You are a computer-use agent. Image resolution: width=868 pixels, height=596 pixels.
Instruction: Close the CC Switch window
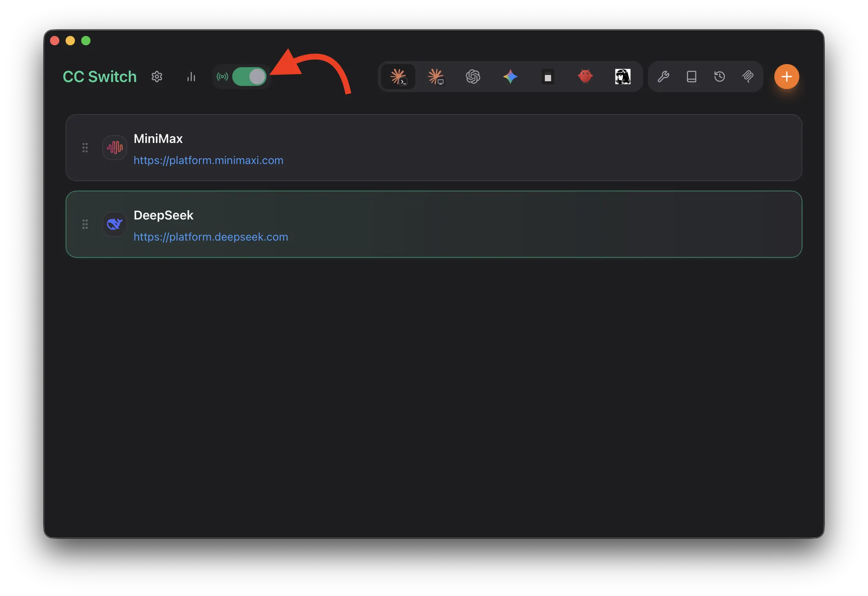pos(55,41)
